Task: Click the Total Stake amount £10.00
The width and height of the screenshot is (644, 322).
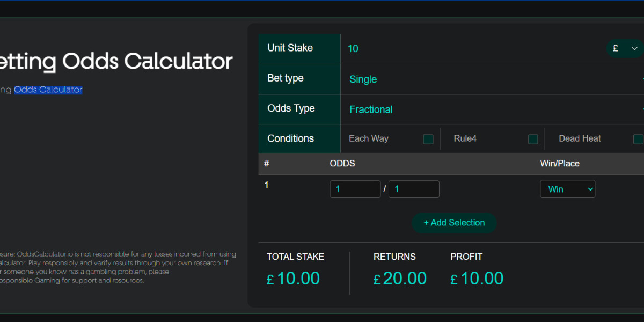Action: 294,278
